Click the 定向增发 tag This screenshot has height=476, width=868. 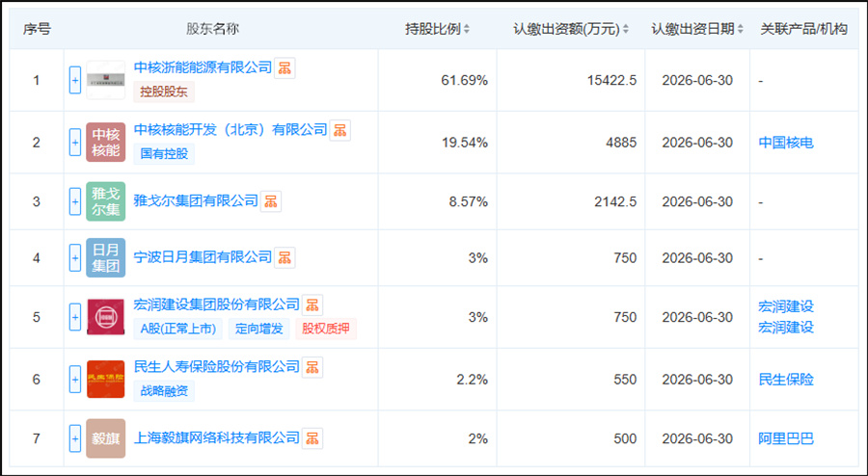pos(258,329)
